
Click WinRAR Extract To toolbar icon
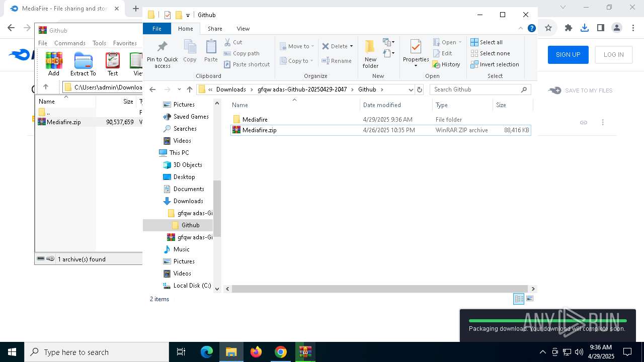(x=83, y=64)
